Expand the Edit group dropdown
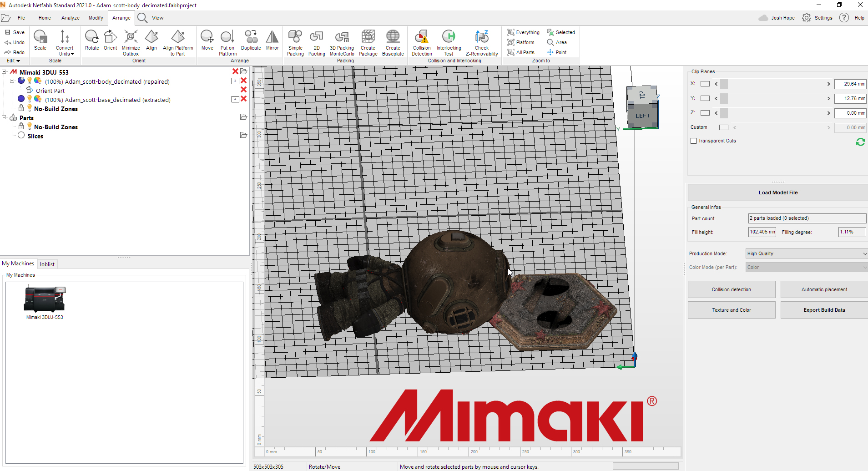The image size is (868, 471). (13, 61)
